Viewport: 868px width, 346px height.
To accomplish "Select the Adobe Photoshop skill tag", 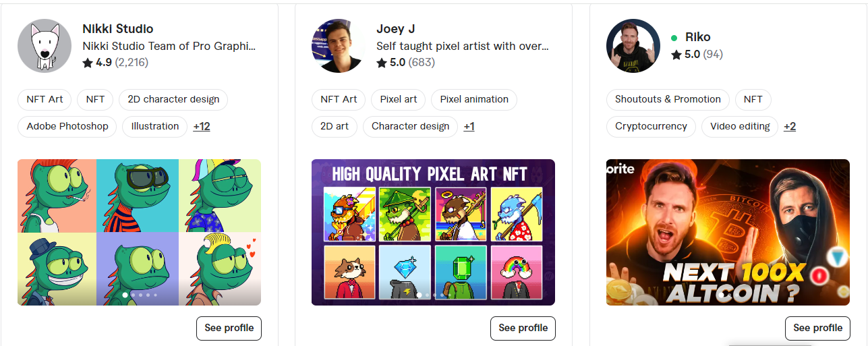I will click(67, 126).
